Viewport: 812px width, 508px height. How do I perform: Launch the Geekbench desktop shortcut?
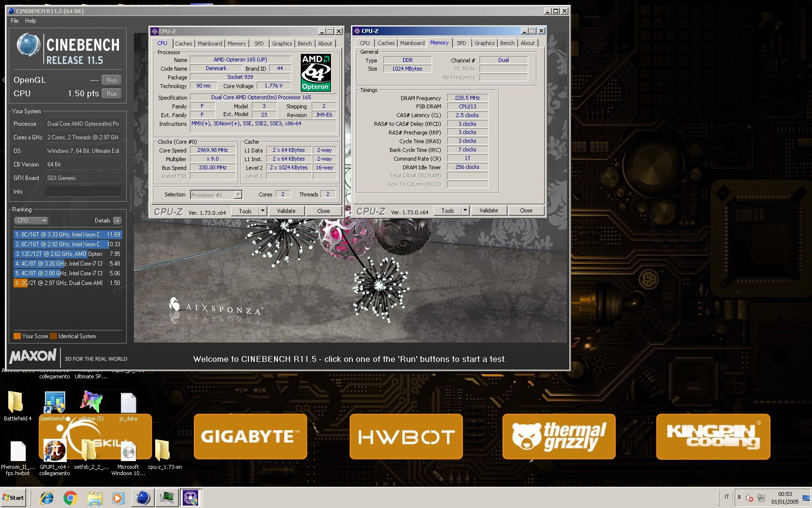pyautogui.click(x=55, y=402)
